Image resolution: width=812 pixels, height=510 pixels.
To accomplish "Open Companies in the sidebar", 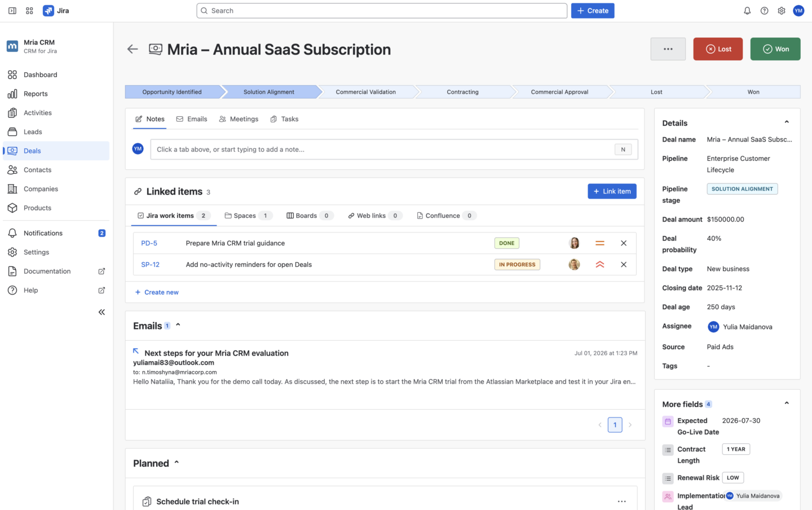I will pyautogui.click(x=56, y=189).
